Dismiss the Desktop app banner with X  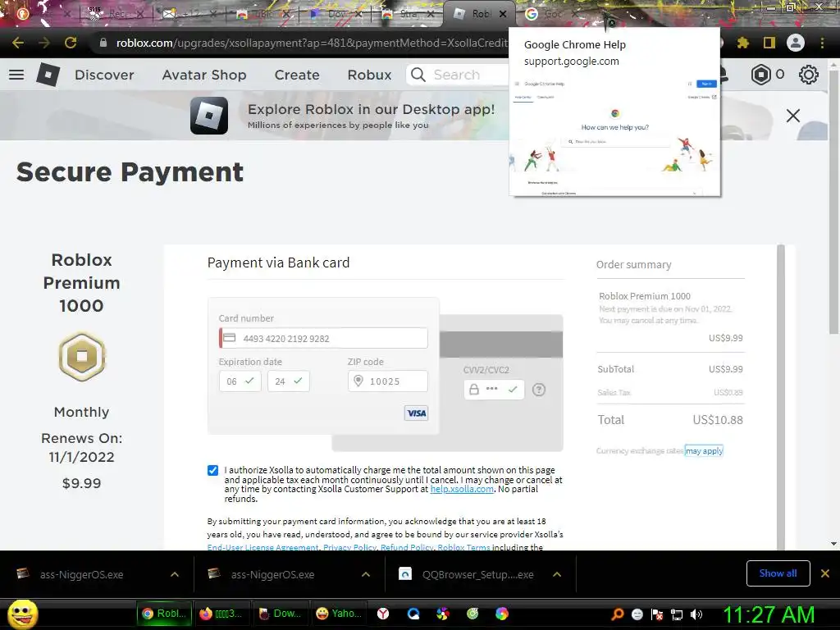click(793, 115)
